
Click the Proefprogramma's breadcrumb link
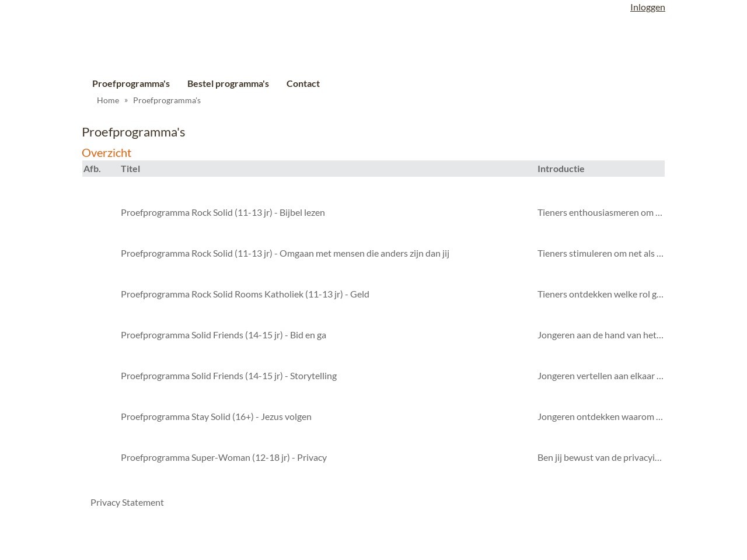166,100
